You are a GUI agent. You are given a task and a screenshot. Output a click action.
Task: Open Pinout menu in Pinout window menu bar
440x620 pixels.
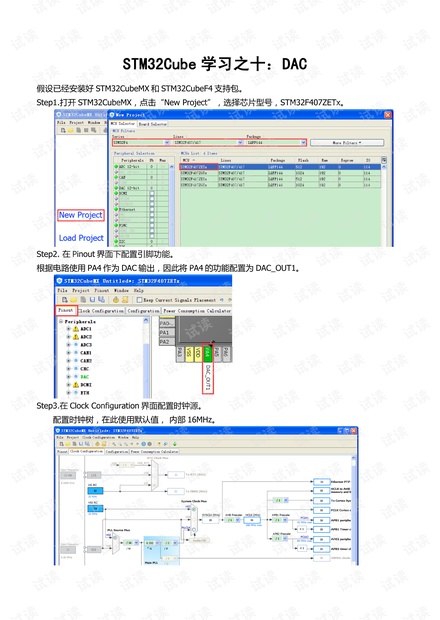tap(102, 290)
